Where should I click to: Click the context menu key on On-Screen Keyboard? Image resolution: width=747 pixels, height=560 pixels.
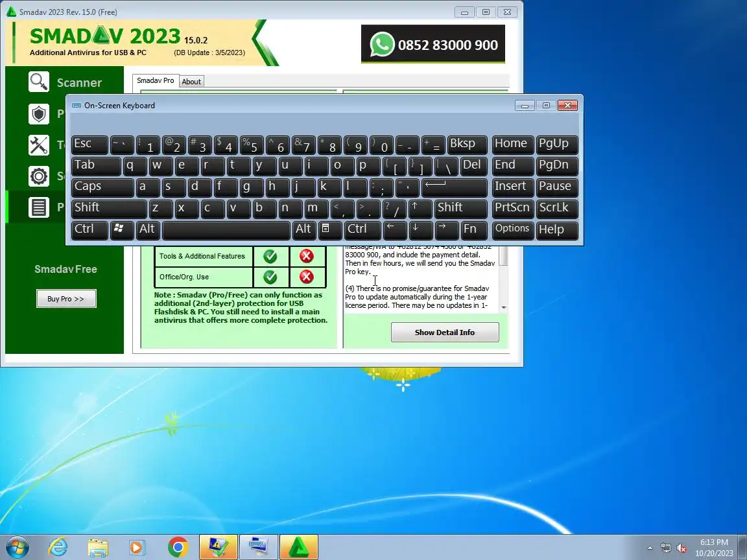[329, 229]
